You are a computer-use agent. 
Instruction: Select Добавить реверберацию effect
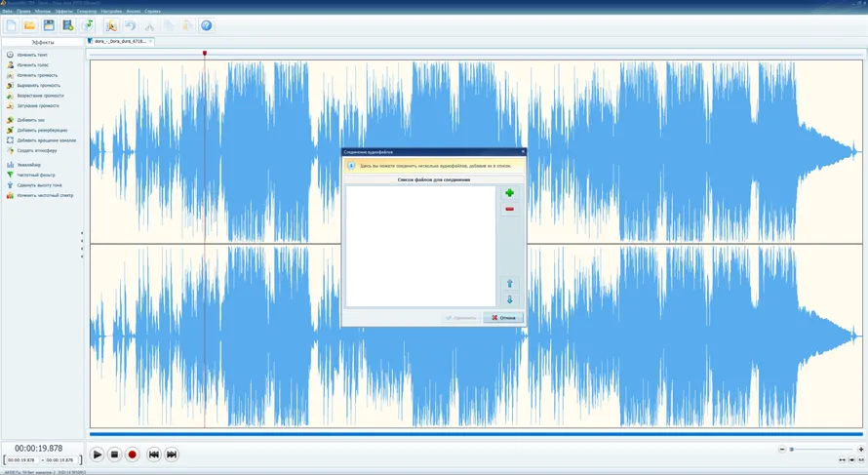37,130
